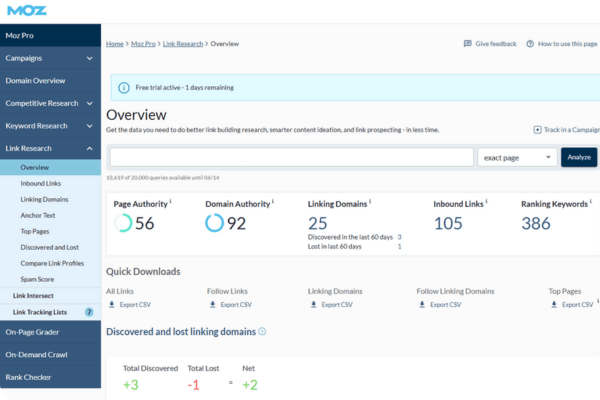Click the Inbound Links value 105

[448, 223]
